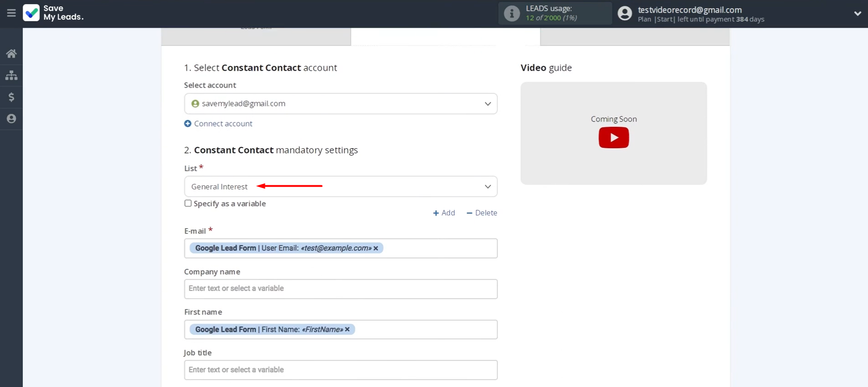
Task: Go to the Home sidebar icon
Action: 11,54
